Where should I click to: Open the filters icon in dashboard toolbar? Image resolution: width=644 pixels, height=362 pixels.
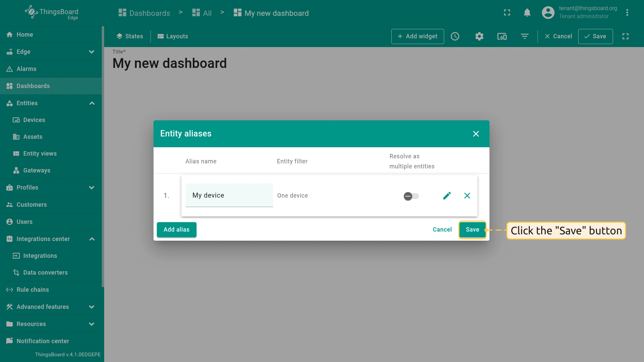(524, 36)
